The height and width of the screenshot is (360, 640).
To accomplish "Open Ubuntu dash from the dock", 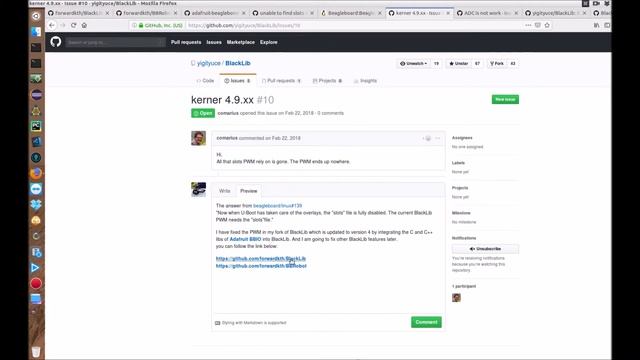I will point(36,16).
